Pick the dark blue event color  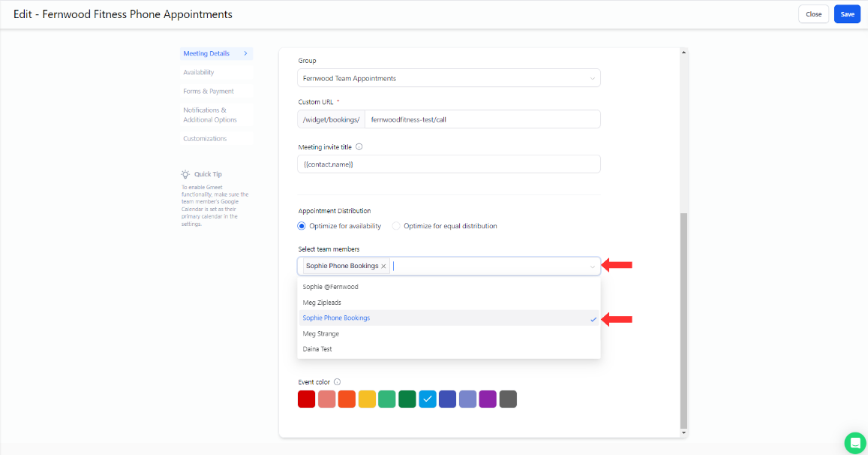click(x=447, y=399)
